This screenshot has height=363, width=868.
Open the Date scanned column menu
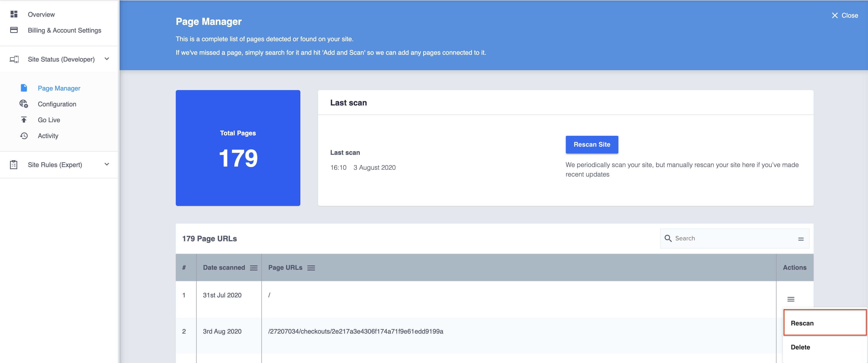[254, 268]
